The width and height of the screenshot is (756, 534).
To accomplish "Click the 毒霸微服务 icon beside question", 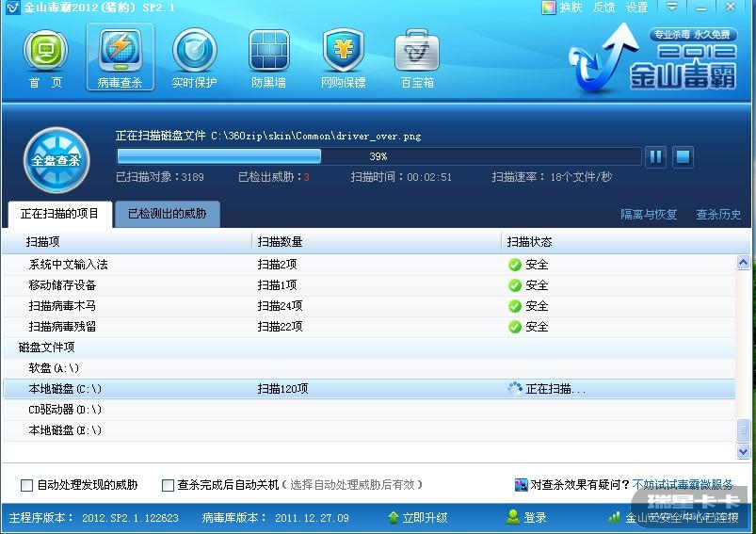I will (x=522, y=485).
